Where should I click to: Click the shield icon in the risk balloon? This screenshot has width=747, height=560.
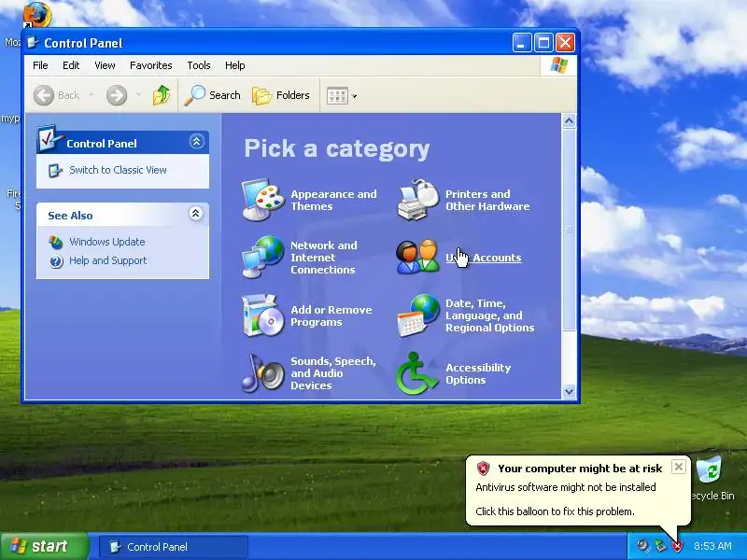tap(483, 469)
